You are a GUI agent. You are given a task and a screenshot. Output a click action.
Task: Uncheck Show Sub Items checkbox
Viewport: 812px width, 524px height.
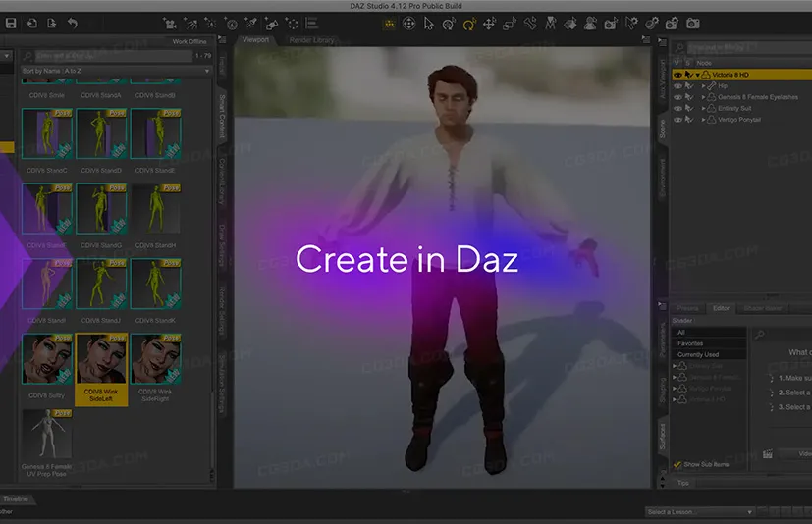pyautogui.click(x=677, y=464)
